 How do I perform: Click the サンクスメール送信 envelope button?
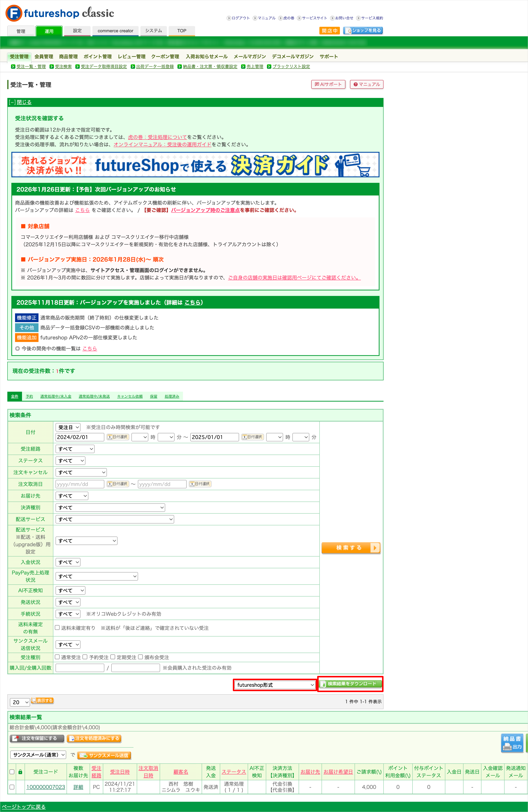click(104, 755)
